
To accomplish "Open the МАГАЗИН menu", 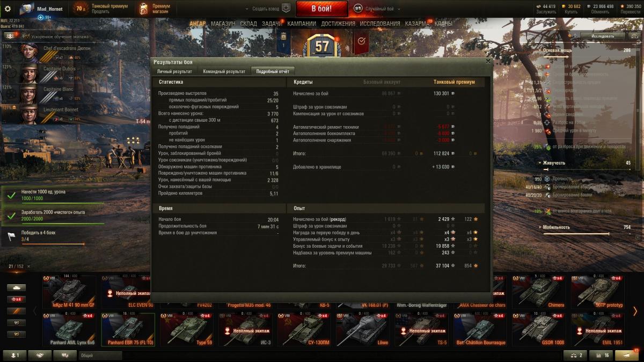I will tap(223, 24).
